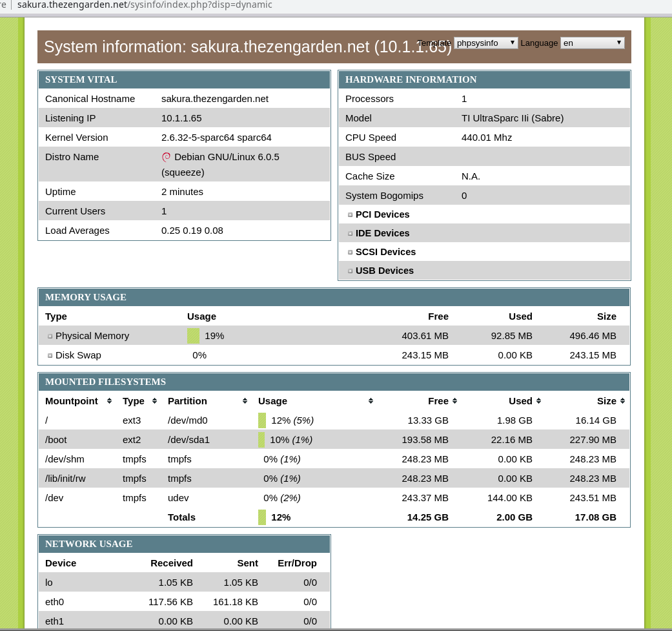672x631 pixels.
Task: Sort filesystems by Type column arrows
Action: tap(155, 401)
